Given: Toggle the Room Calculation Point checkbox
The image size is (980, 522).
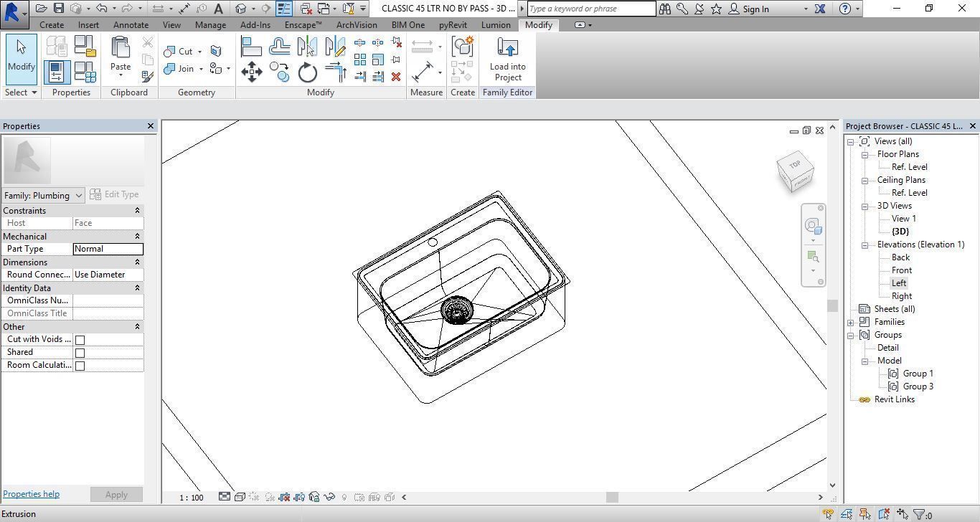Looking at the screenshot, I should [x=80, y=366].
